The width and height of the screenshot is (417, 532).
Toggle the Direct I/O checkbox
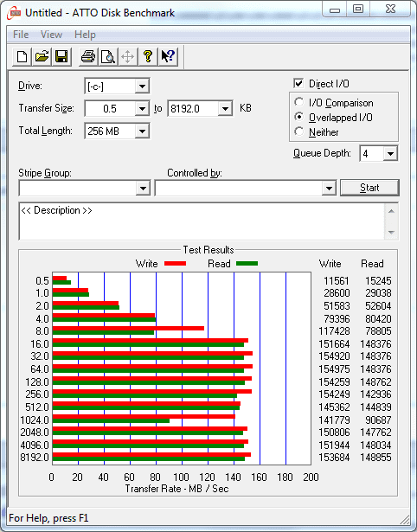click(298, 83)
